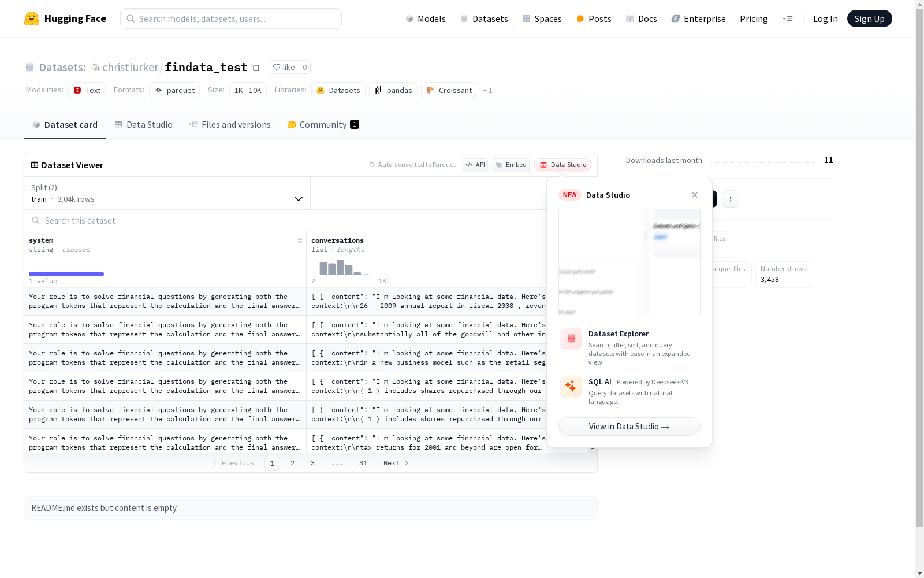This screenshot has width=924, height=578.
Task: Click the Number of rows 3,458 value
Action: click(770, 279)
